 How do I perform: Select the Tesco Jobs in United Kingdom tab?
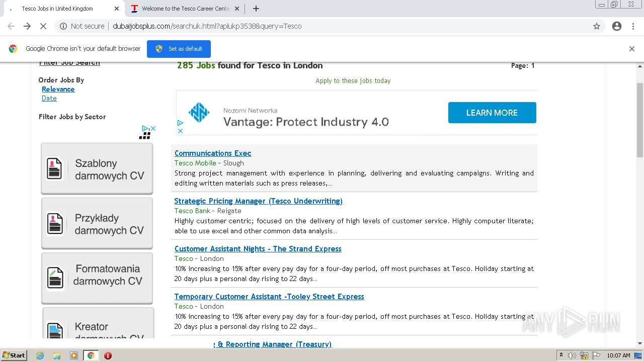[x=57, y=9]
